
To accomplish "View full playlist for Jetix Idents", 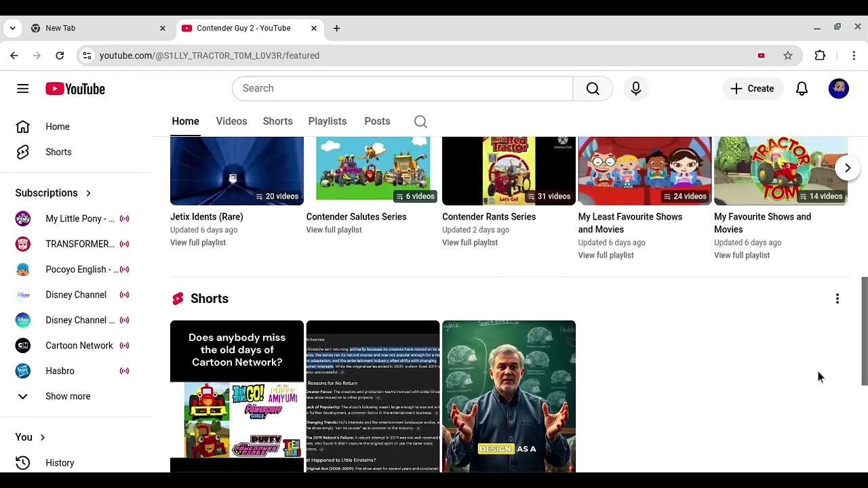I will pos(198,243).
